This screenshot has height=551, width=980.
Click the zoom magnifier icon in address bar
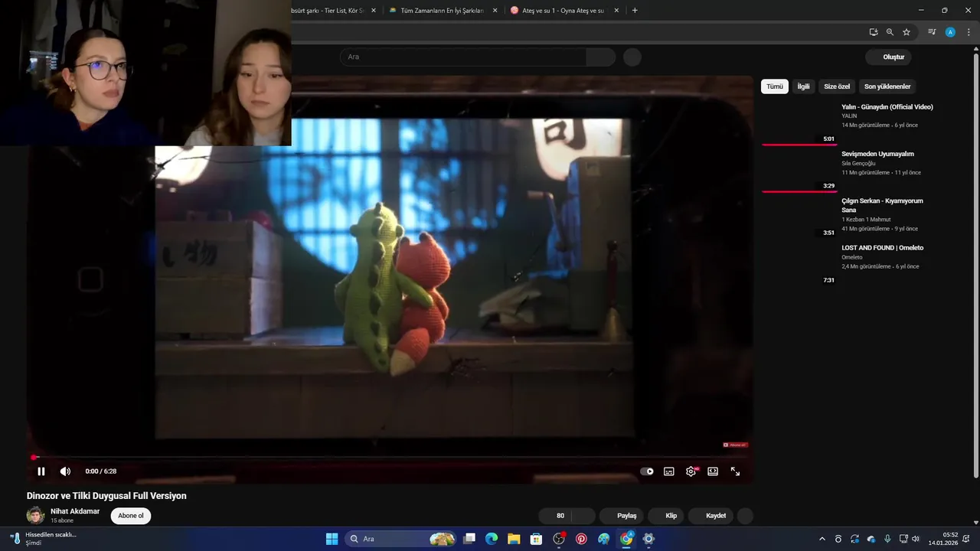point(890,32)
